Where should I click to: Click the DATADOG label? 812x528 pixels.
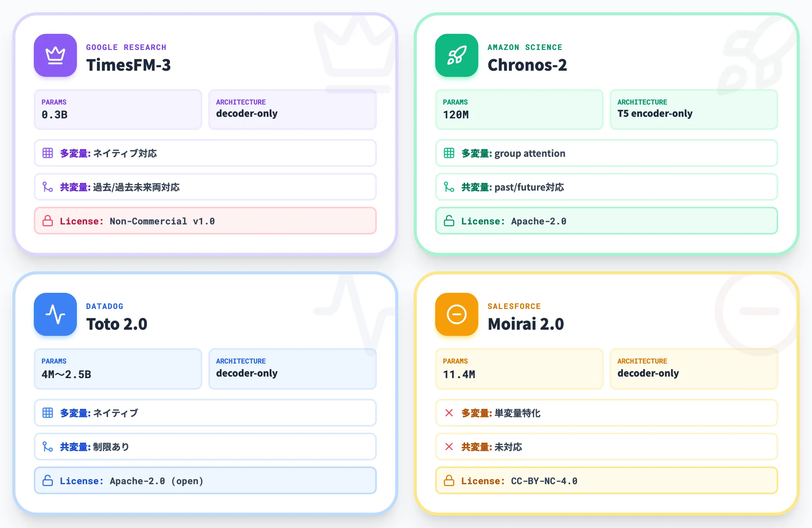coord(105,306)
